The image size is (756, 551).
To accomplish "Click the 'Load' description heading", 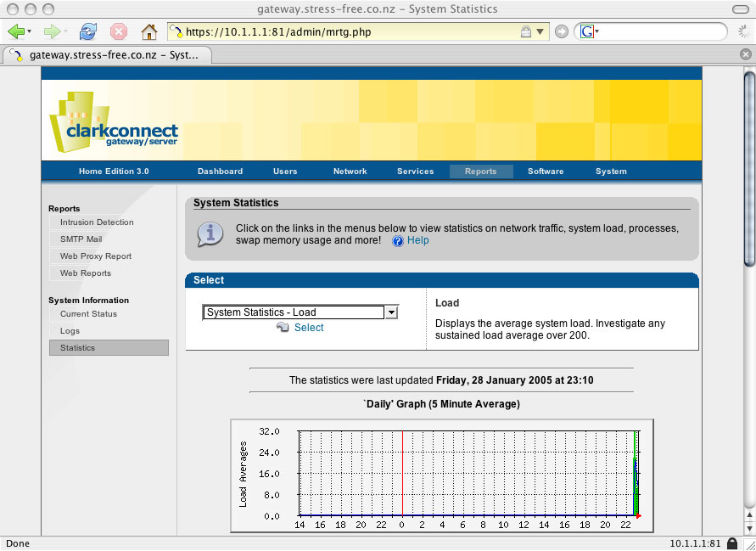I will (447, 303).
